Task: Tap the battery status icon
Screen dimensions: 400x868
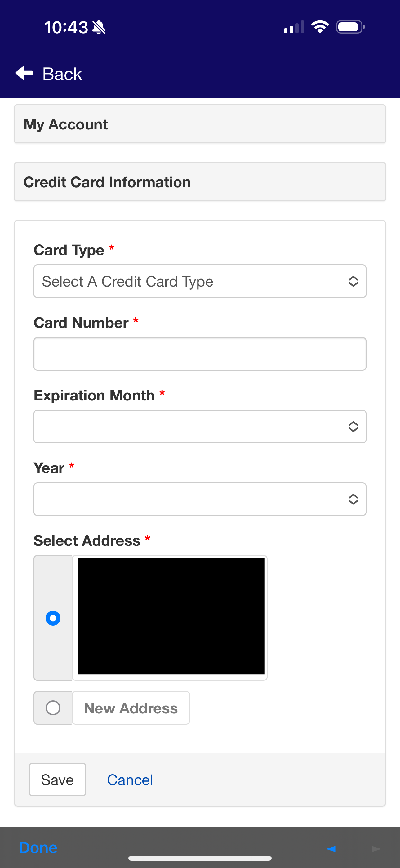Action: [350, 27]
